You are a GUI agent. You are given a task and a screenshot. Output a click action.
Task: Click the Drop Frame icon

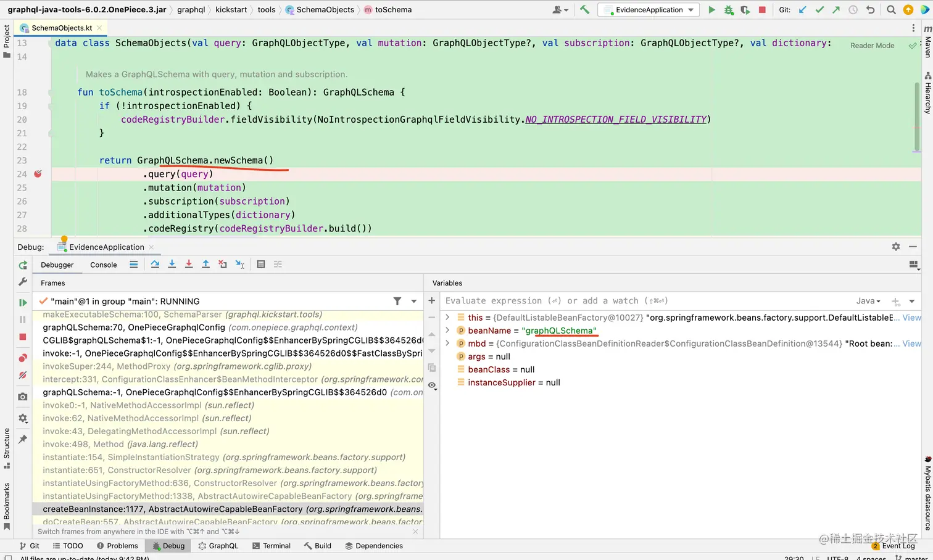[x=223, y=265]
